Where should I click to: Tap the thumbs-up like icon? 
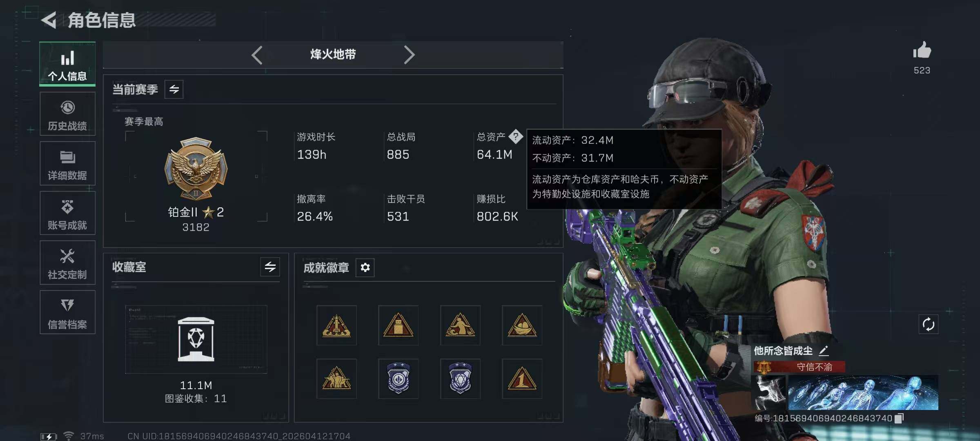[x=922, y=50]
